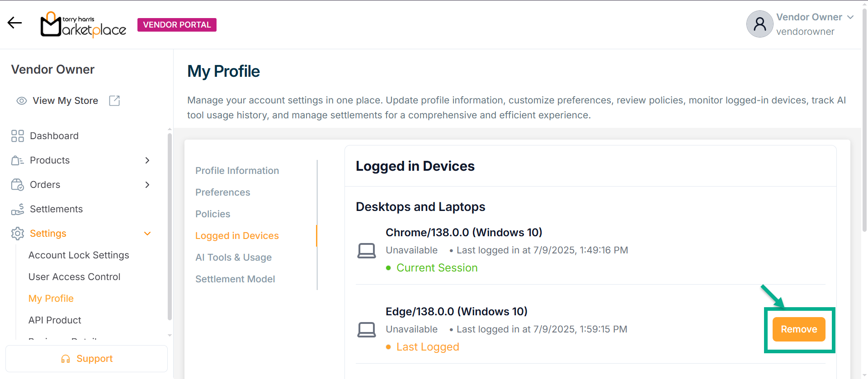
Task: Expand the Orders submenu chevron
Action: [147, 185]
